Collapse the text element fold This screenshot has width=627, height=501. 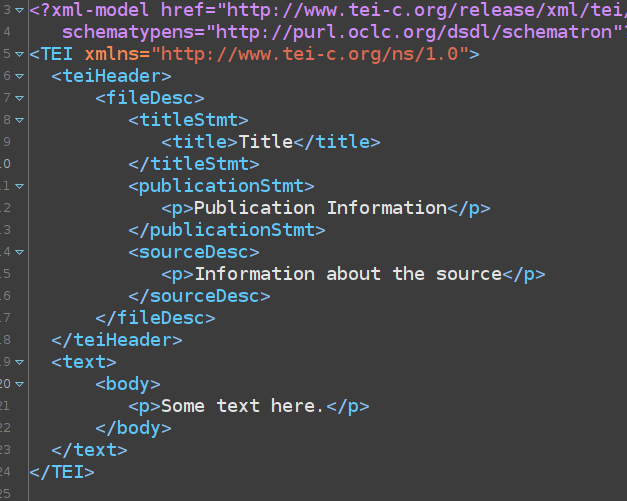[21, 362]
